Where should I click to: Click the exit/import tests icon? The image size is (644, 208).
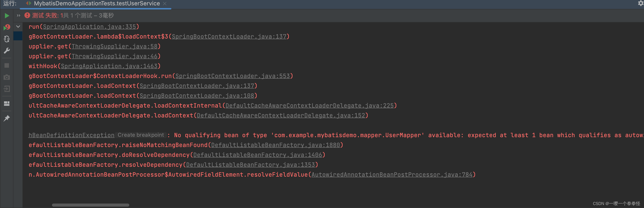[x=7, y=89]
